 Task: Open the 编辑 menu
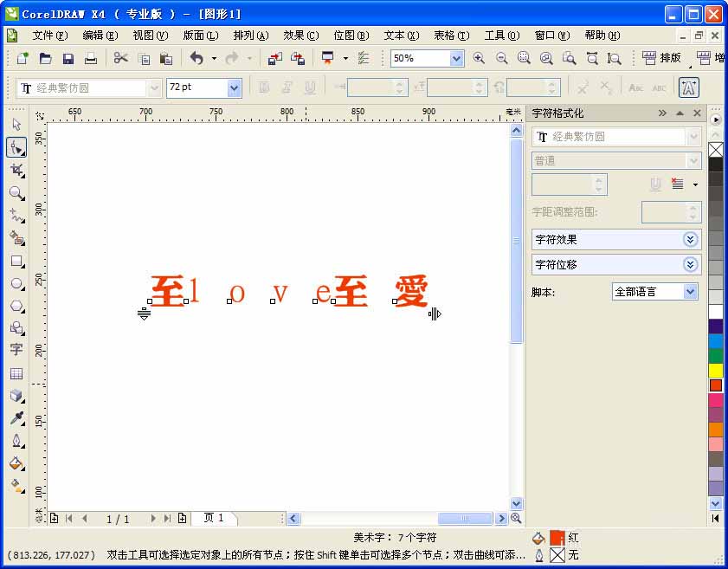(100, 36)
